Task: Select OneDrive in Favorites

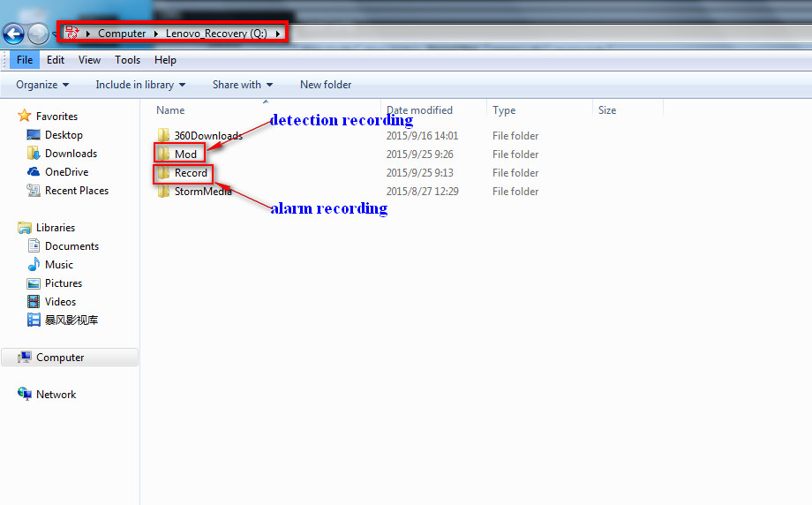Action: [66, 172]
